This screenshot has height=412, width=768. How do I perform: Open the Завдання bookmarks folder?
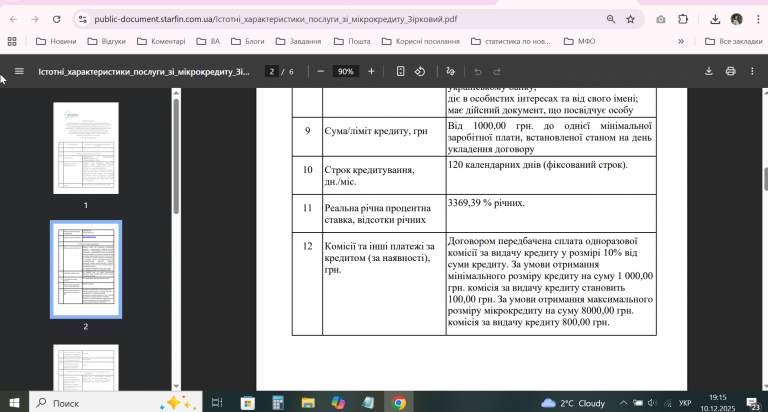coord(298,41)
